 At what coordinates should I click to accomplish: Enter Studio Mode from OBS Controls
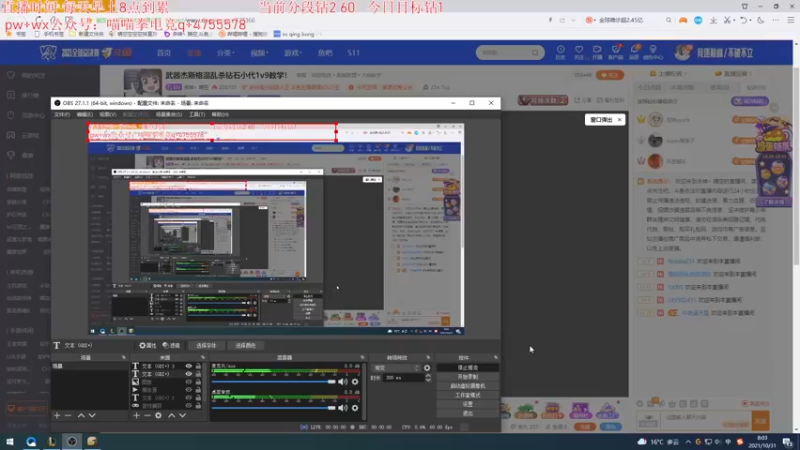tap(468, 395)
